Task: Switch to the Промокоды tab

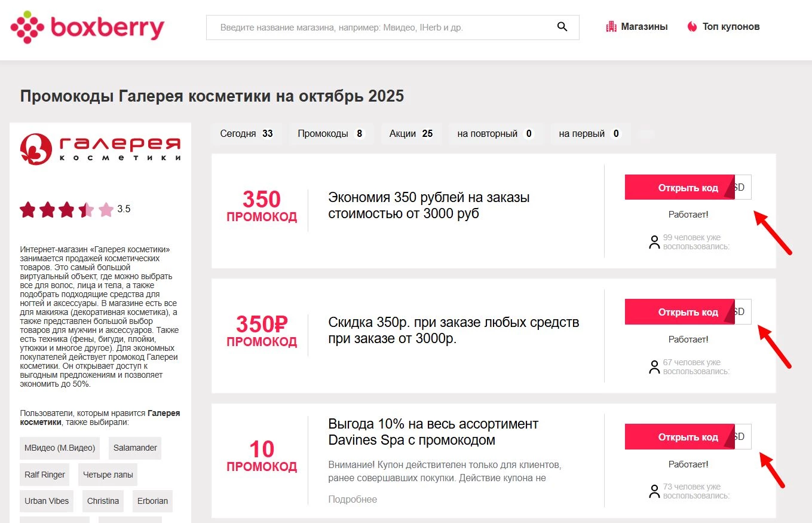Action: (331, 134)
